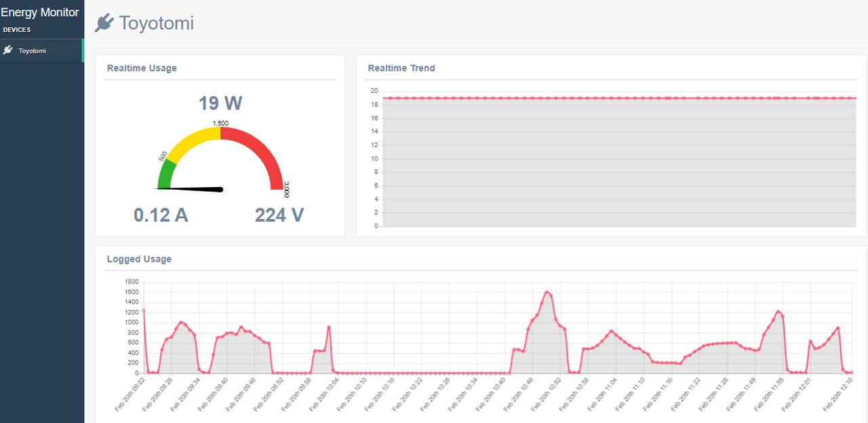The image size is (868, 423).
Task: Click the 1800 label on Logged Usage axis
Action: point(132,281)
